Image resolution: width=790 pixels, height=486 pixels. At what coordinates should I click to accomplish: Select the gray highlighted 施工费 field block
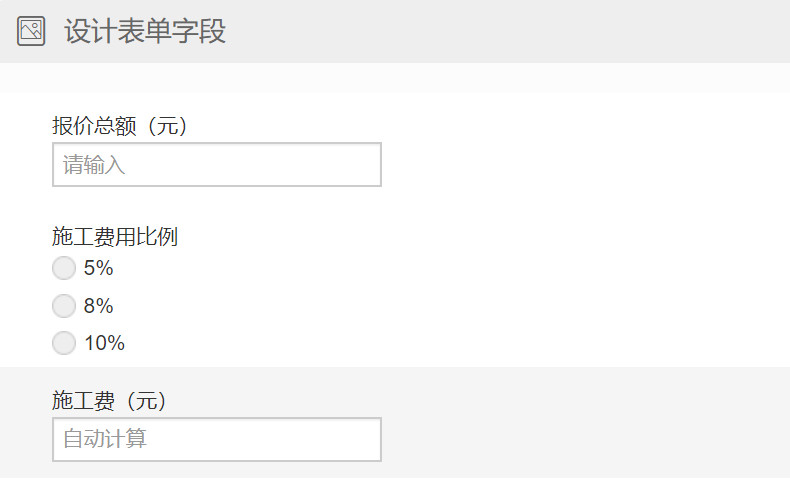395,422
